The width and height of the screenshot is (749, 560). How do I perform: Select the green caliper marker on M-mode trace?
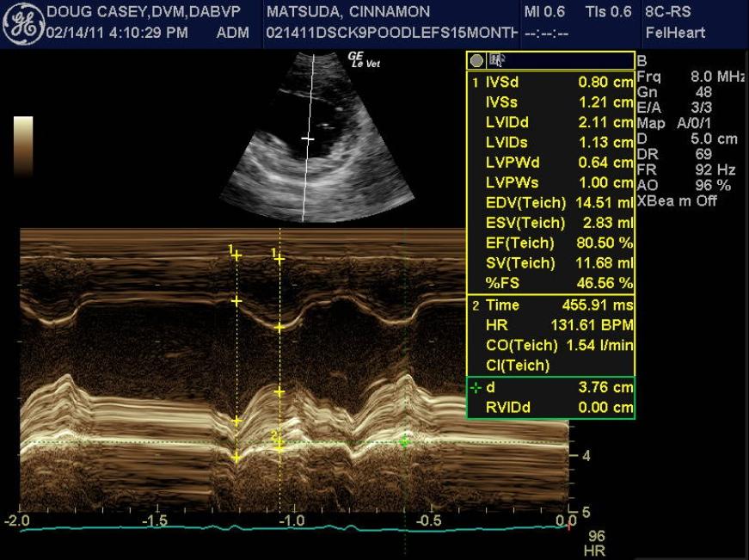pos(404,441)
